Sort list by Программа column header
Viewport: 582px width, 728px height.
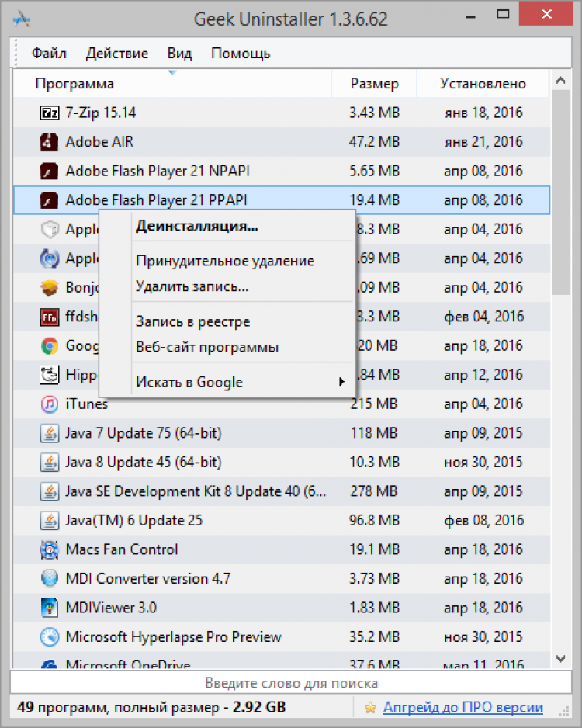point(172,84)
